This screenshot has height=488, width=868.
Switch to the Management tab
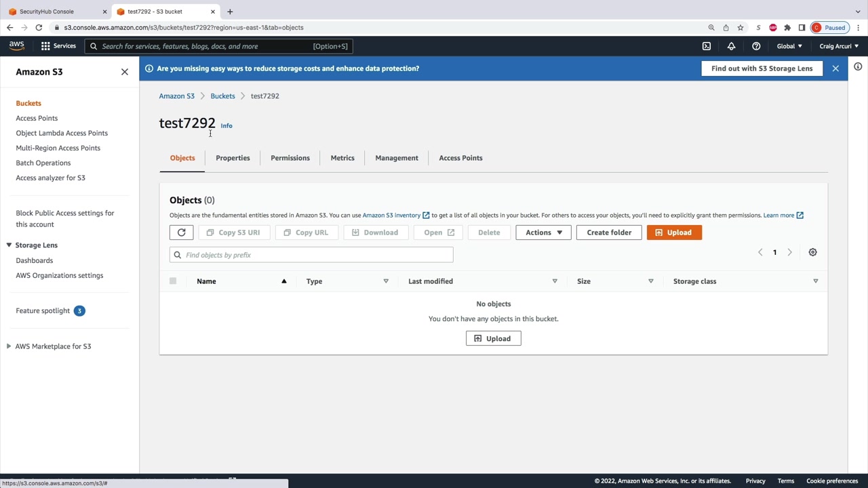(x=397, y=158)
